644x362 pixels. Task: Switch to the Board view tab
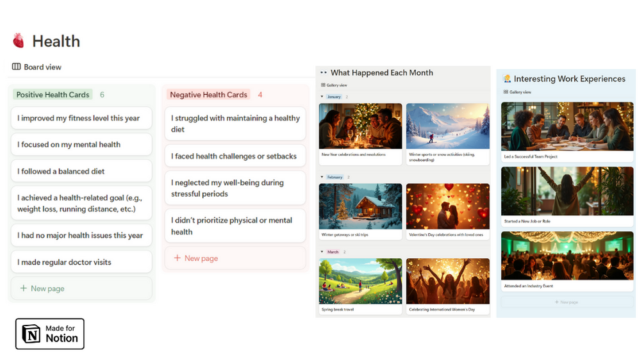37,67
